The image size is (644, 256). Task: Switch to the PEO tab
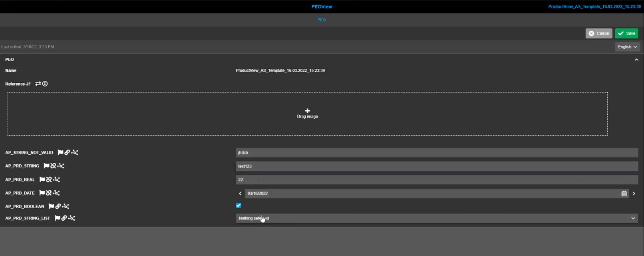click(x=321, y=20)
